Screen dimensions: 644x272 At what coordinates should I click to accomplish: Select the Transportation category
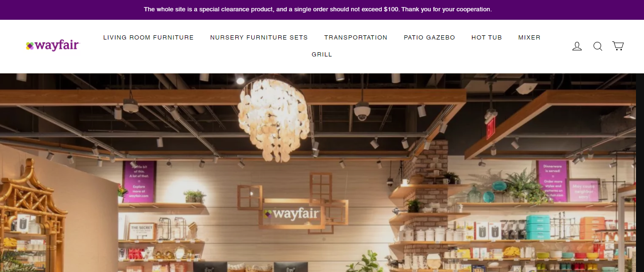click(356, 38)
